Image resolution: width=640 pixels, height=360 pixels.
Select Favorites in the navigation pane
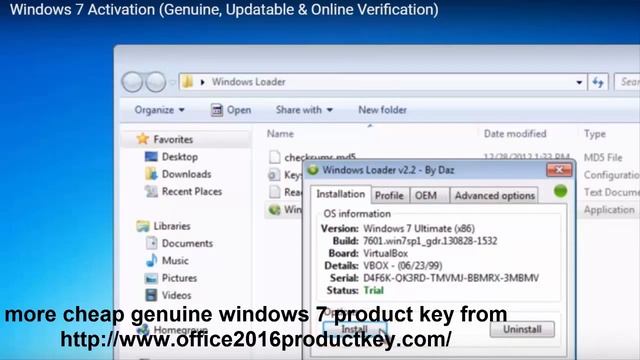(x=173, y=140)
